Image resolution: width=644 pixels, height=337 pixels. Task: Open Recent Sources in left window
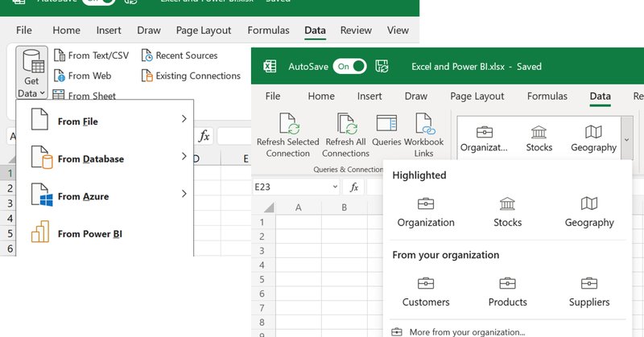(x=180, y=55)
